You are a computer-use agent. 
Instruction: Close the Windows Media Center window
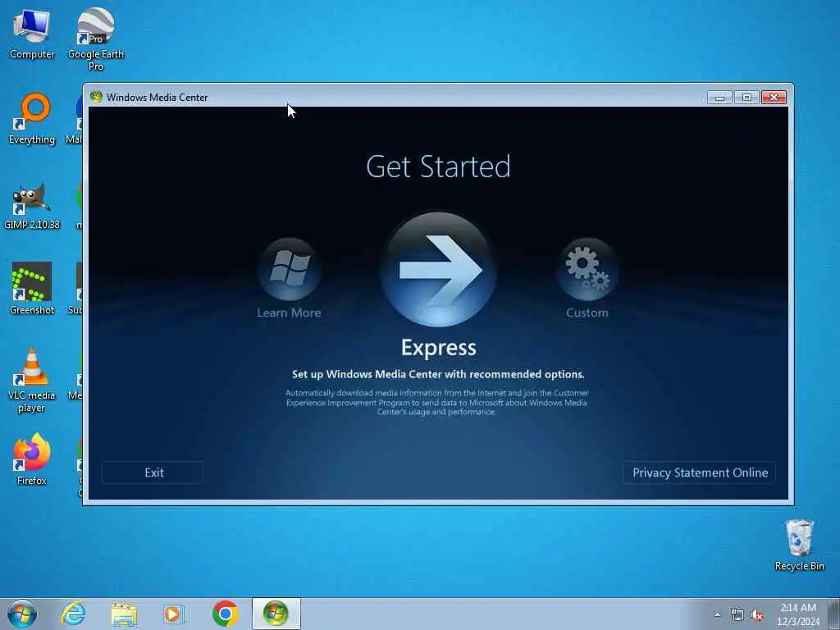coord(774,97)
